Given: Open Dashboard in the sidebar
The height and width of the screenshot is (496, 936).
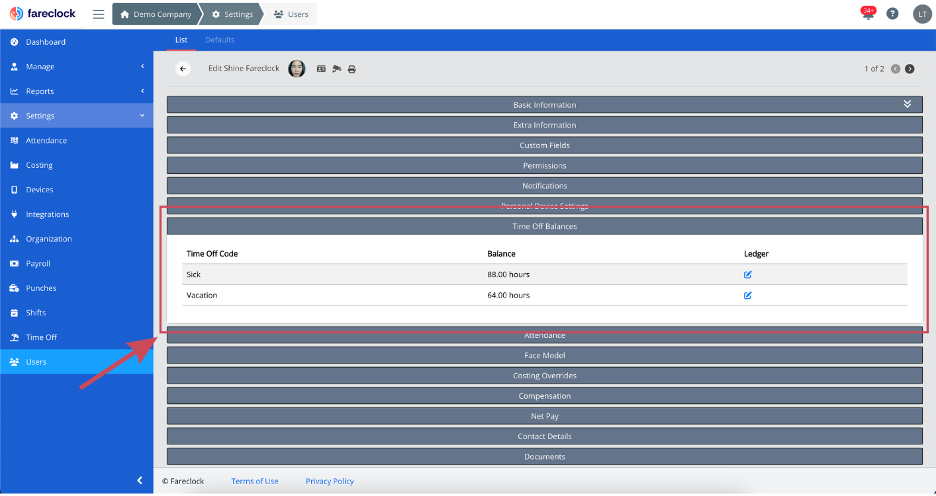Looking at the screenshot, I should point(76,42).
